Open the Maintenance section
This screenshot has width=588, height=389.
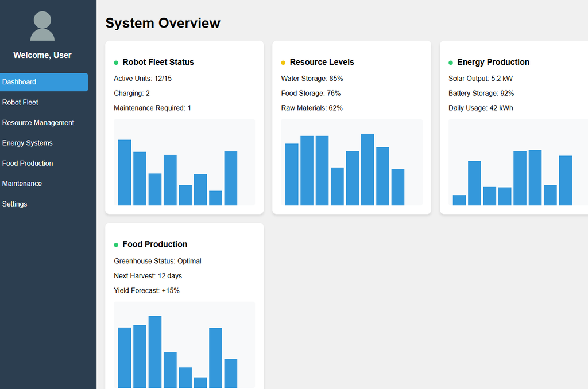tap(22, 183)
